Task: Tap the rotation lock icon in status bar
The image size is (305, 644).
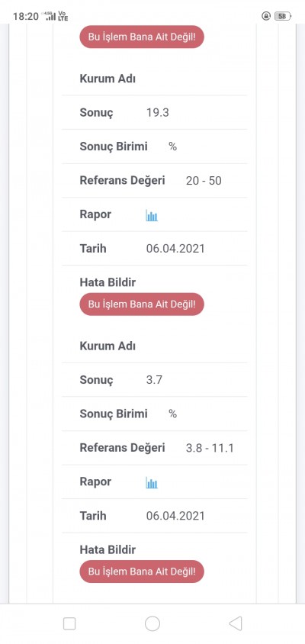Action: click(266, 16)
